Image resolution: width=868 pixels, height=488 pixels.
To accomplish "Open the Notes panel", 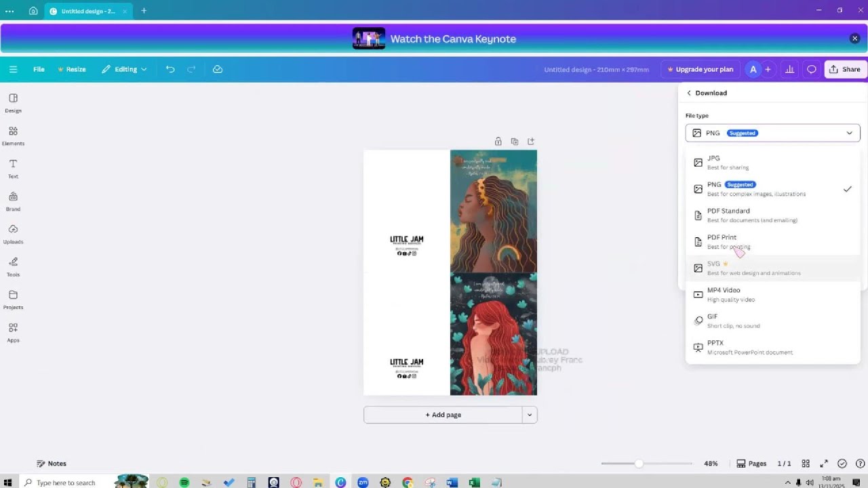I will (52, 464).
